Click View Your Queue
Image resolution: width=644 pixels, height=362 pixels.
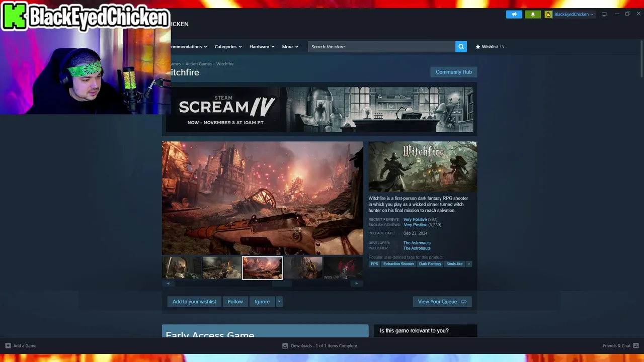[442, 302]
